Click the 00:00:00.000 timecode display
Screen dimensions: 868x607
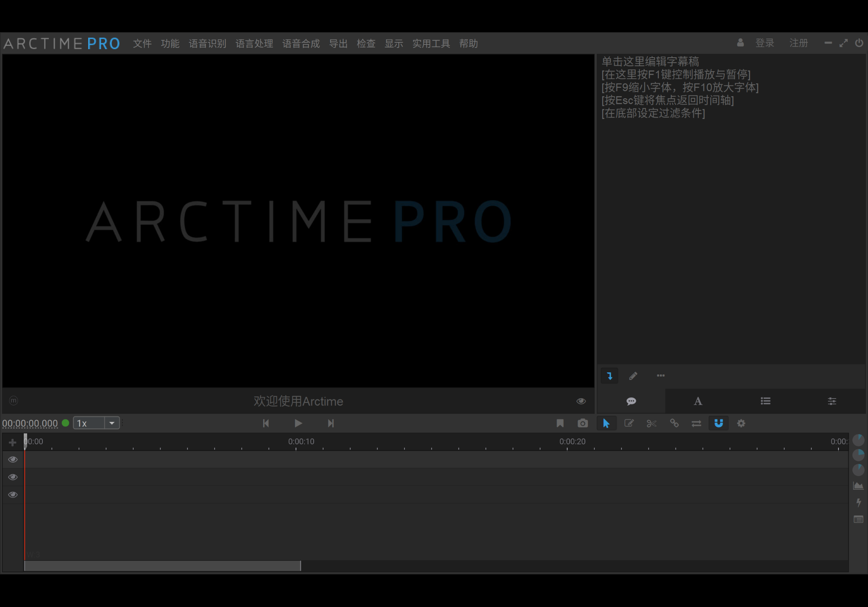click(x=30, y=423)
